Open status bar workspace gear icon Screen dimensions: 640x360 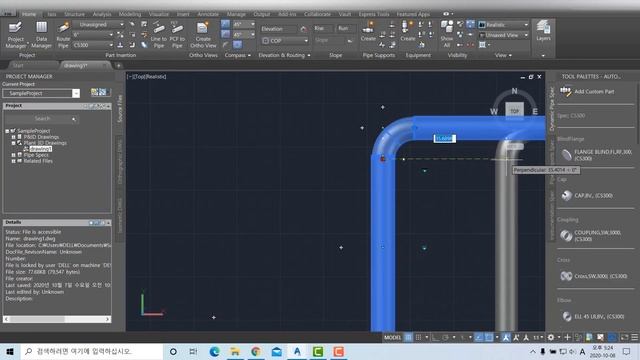point(551,338)
